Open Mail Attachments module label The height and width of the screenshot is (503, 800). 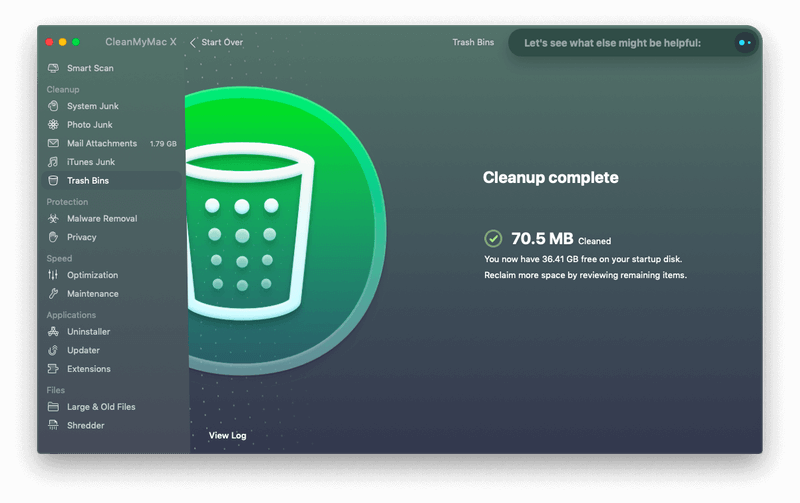click(x=102, y=143)
